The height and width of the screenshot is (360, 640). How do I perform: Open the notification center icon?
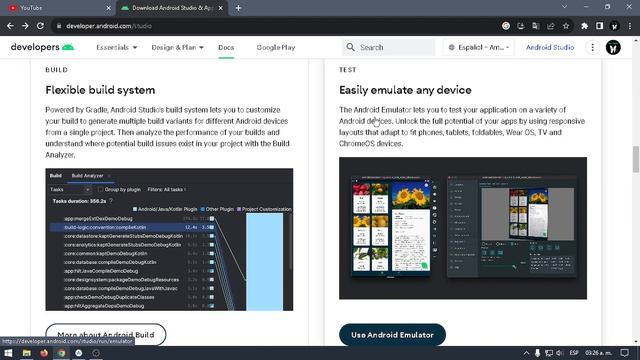(624, 353)
